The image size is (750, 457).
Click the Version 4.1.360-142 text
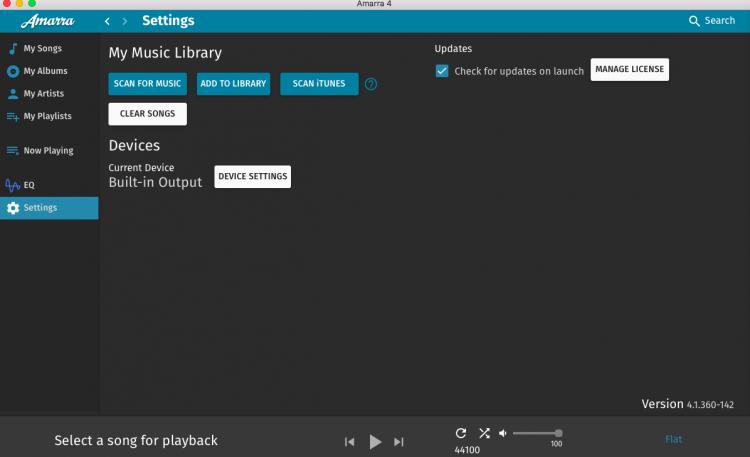click(687, 404)
